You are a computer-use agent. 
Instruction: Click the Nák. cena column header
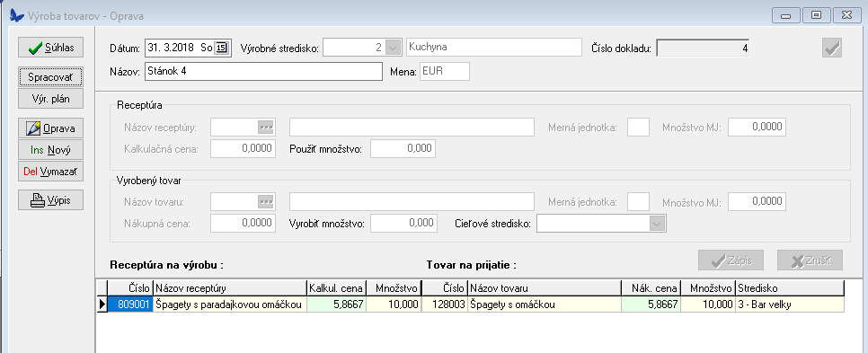[x=651, y=288]
